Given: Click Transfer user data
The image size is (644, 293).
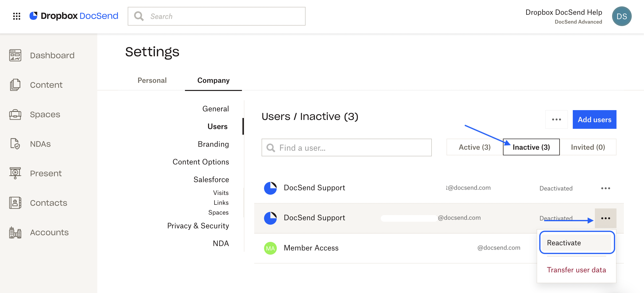Looking at the screenshot, I should point(576,270).
